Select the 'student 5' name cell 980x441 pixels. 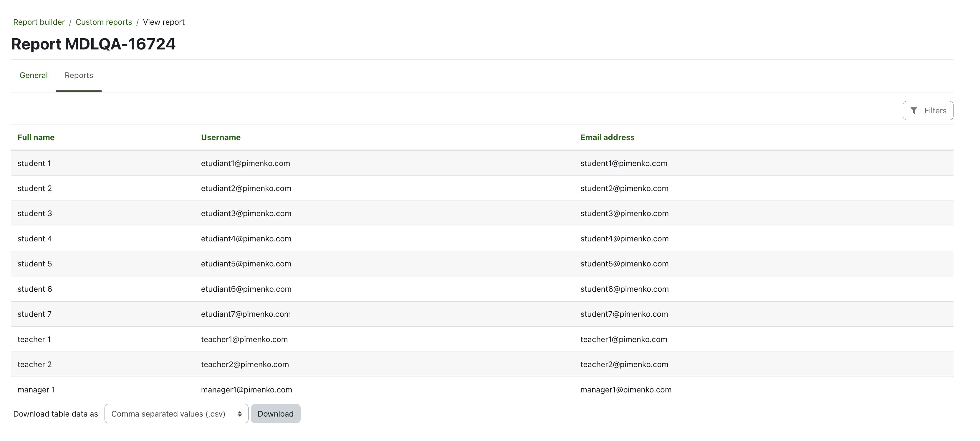(35, 264)
